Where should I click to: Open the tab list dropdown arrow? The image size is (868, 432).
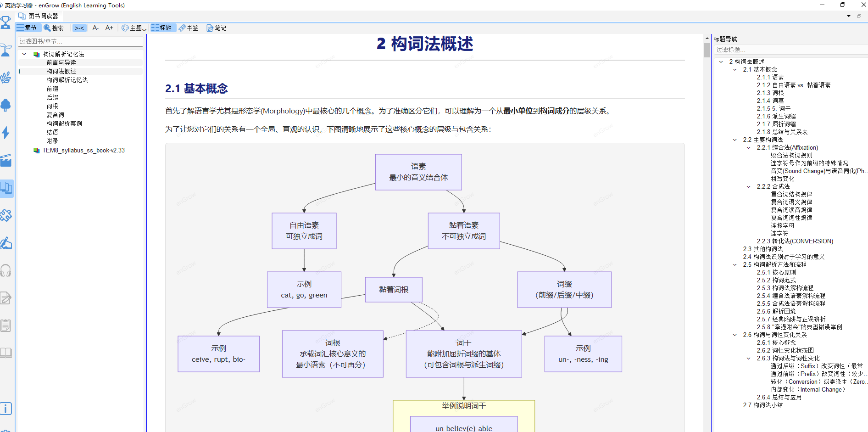[x=849, y=16]
